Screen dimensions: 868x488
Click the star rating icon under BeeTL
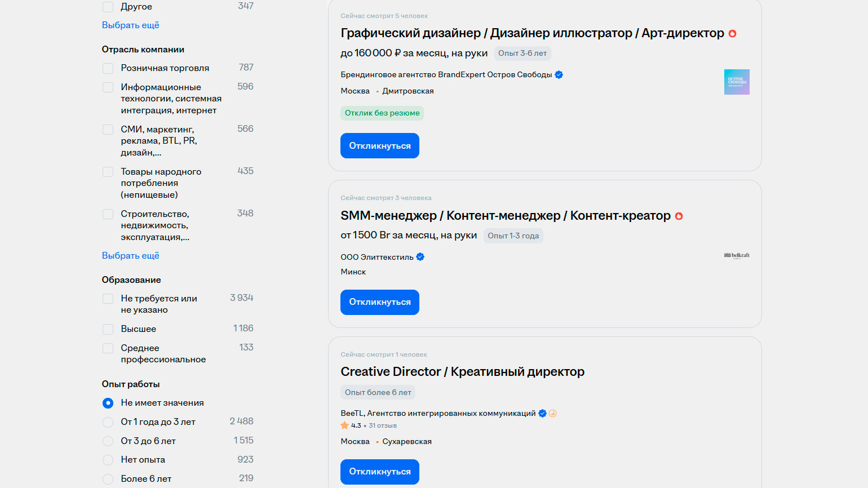[x=344, y=425]
